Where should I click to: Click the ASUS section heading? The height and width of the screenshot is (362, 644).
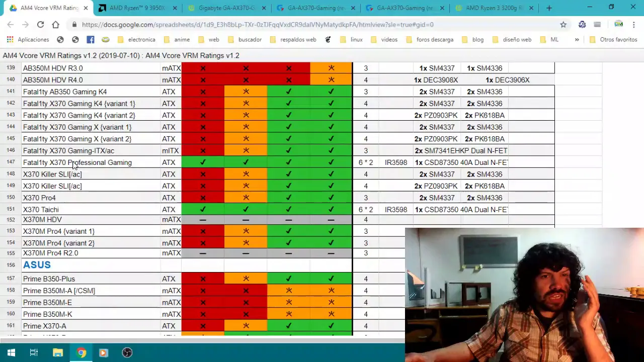tap(37, 265)
